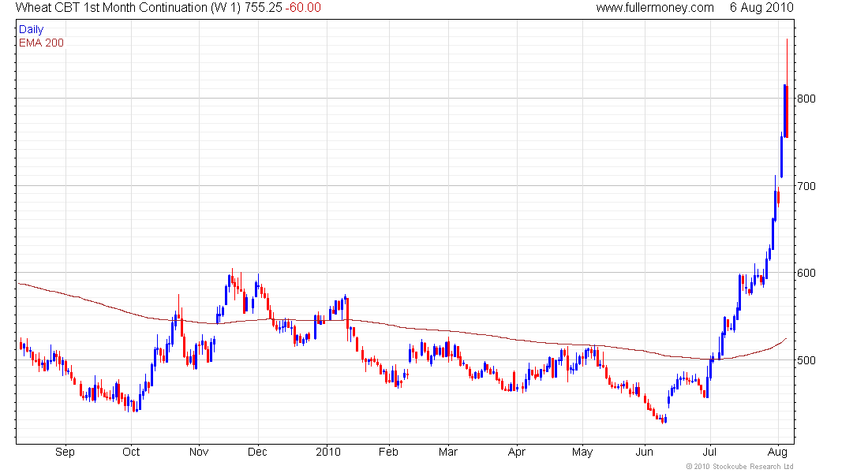
Task: Click the 'Oct' month label on time axis
Action: [131, 452]
